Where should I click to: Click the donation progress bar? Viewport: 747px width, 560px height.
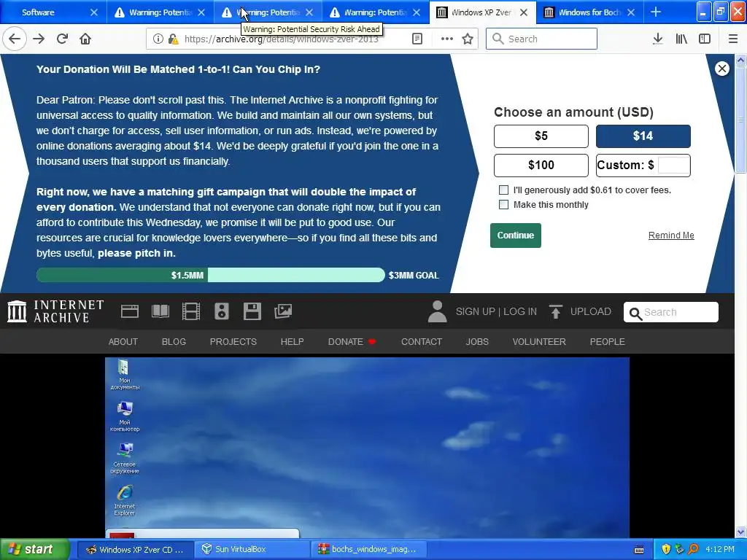point(211,275)
